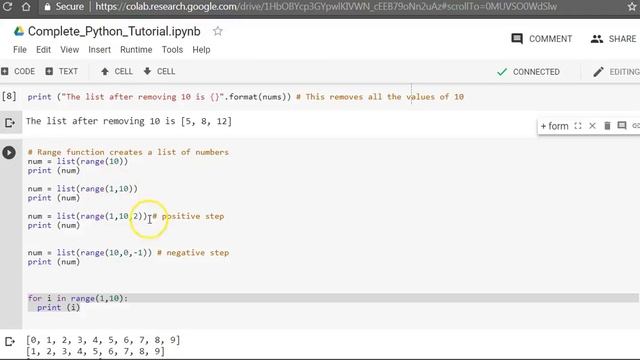Toggle output icon beside the [0, 1, 2...] result
The image size is (640, 360).
[9, 341]
